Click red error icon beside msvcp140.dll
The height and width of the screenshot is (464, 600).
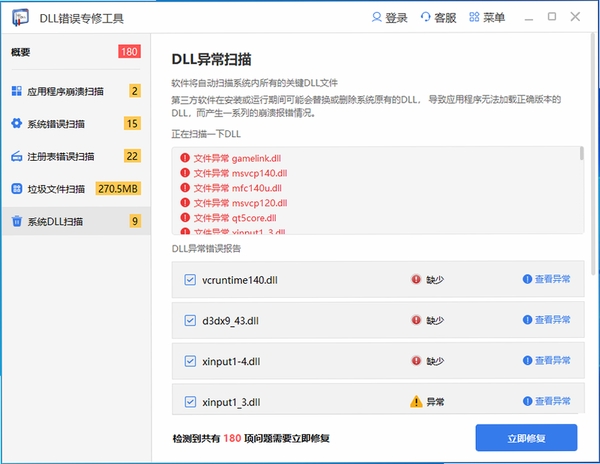pyautogui.click(x=185, y=173)
